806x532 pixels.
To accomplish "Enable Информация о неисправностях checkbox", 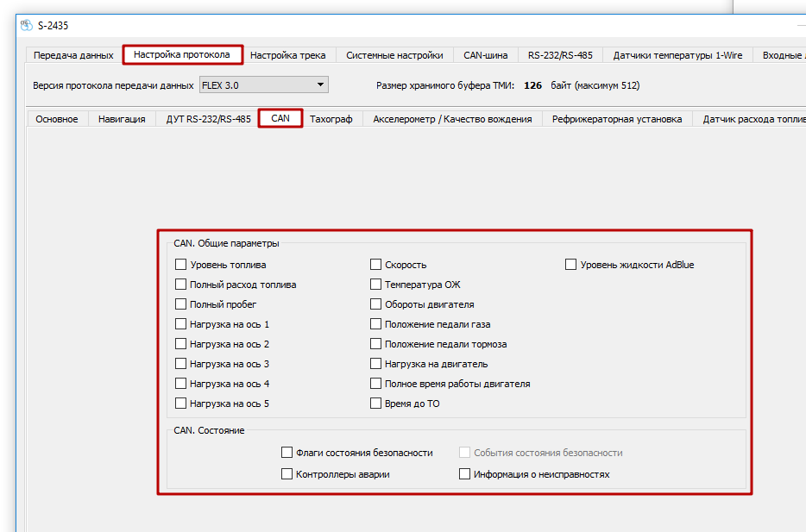I will click(x=465, y=474).
